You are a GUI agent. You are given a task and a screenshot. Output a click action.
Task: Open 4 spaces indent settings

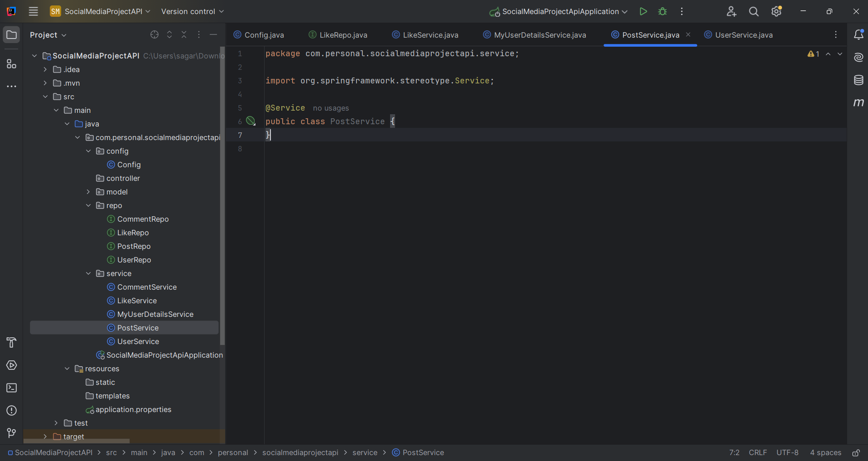point(825,452)
